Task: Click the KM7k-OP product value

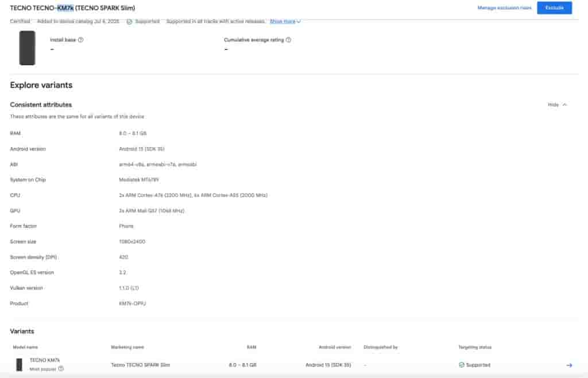Action: [133, 304]
